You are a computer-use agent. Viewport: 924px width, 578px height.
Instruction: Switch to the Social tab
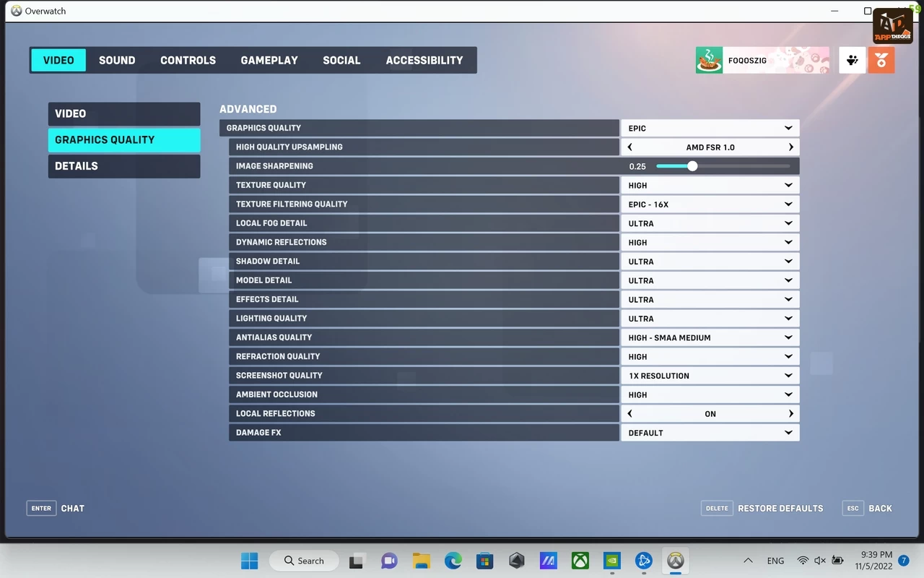coord(341,60)
